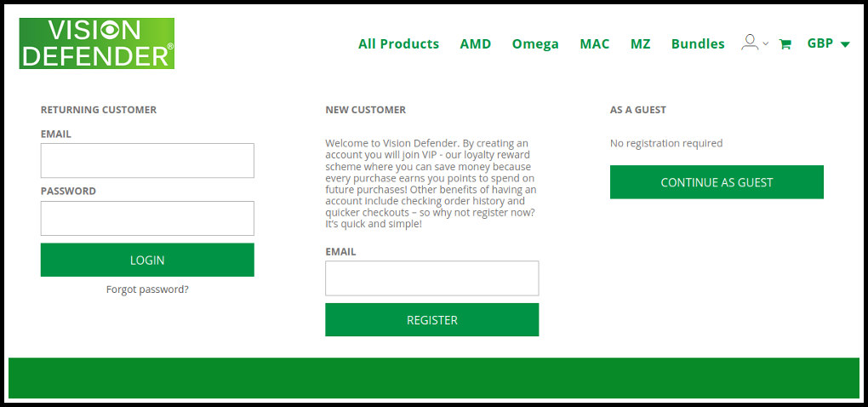868x407 pixels.
Task: Focus the New Customer email field
Action: click(431, 278)
